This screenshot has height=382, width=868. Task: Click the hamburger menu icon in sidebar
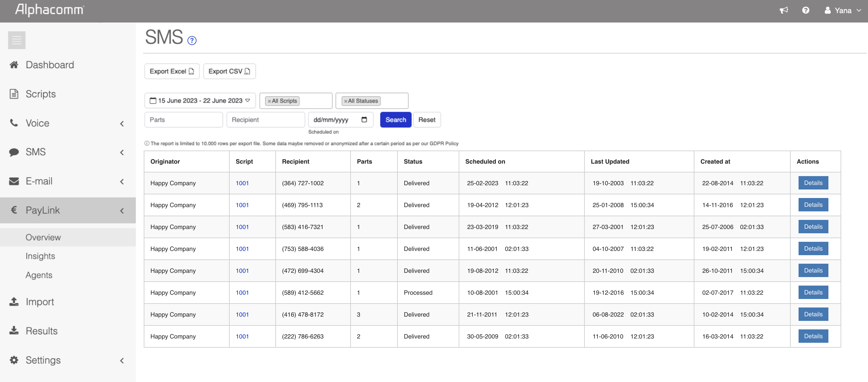point(16,40)
